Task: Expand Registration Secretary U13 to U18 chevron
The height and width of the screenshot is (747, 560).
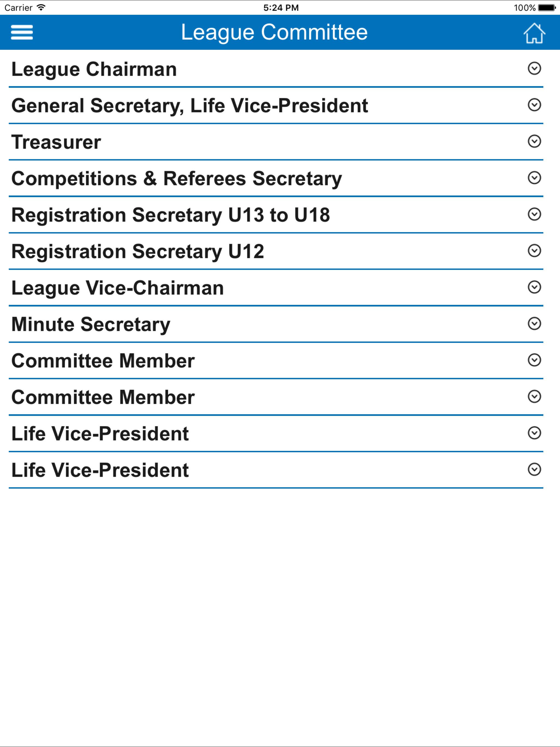Action: pyautogui.click(x=534, y=214)
